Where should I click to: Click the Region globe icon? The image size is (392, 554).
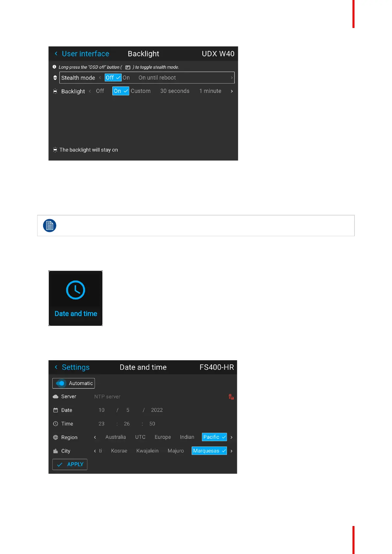56,438
